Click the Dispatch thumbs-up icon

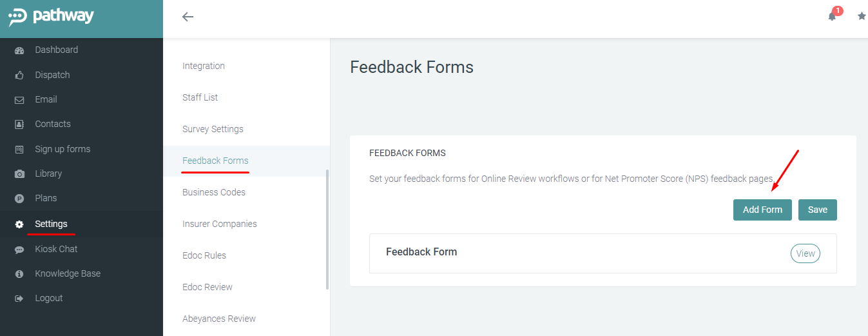(x=19, y=75)
